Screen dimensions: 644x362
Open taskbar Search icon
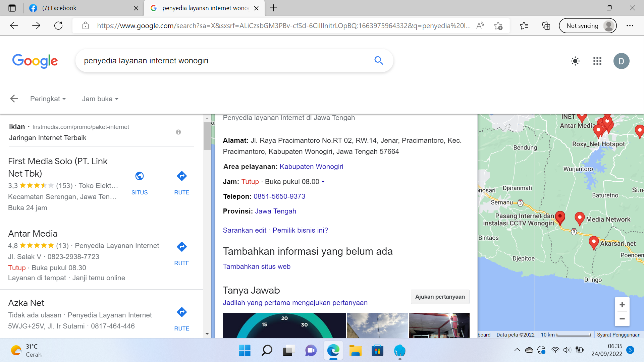pos(267,351)
